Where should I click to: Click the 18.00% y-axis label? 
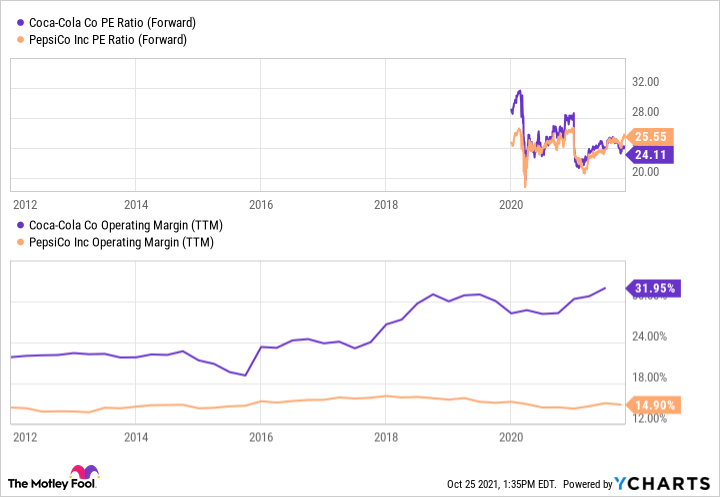[x=649, y=377]
